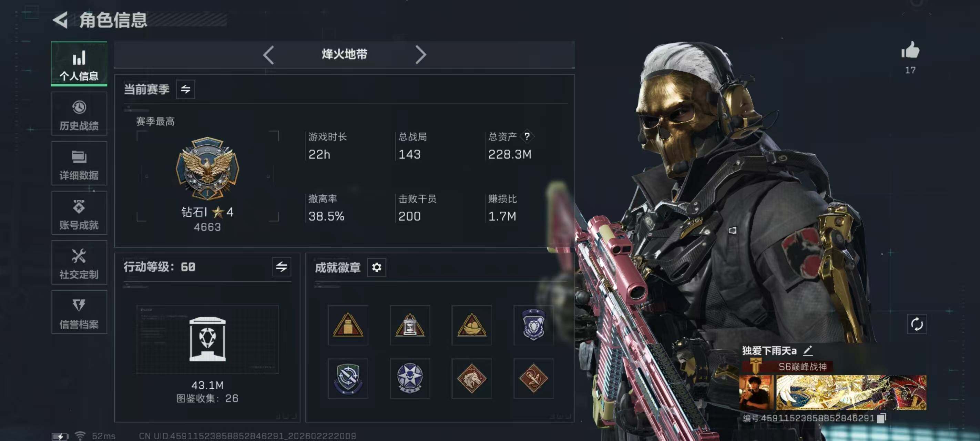The width and height of the screenshot is (980, 441).
Task: Copy the player ID number
Action: pos(881,418)
